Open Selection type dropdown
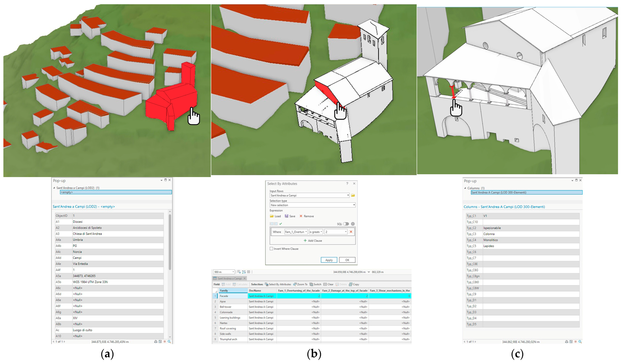This screenshot has height=364, width=622. [x=354, y=205]
